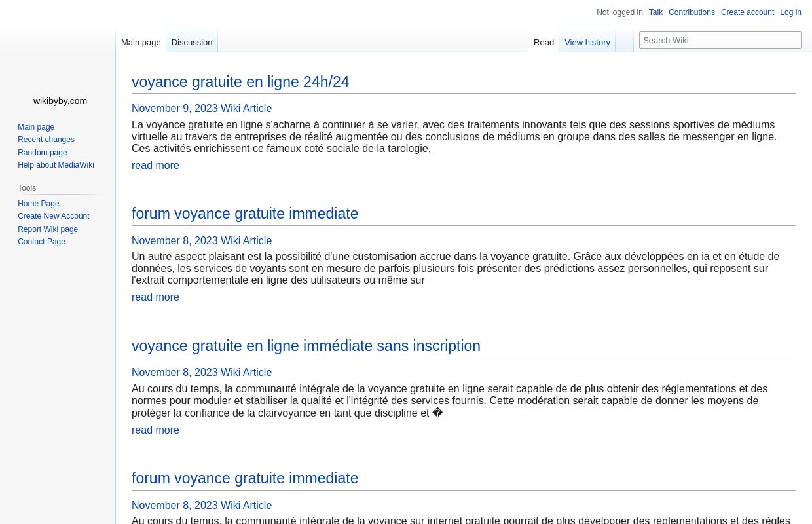Open Report Wiki page
The height and width of the screenshot is (524, 812).
click(48, 229)
